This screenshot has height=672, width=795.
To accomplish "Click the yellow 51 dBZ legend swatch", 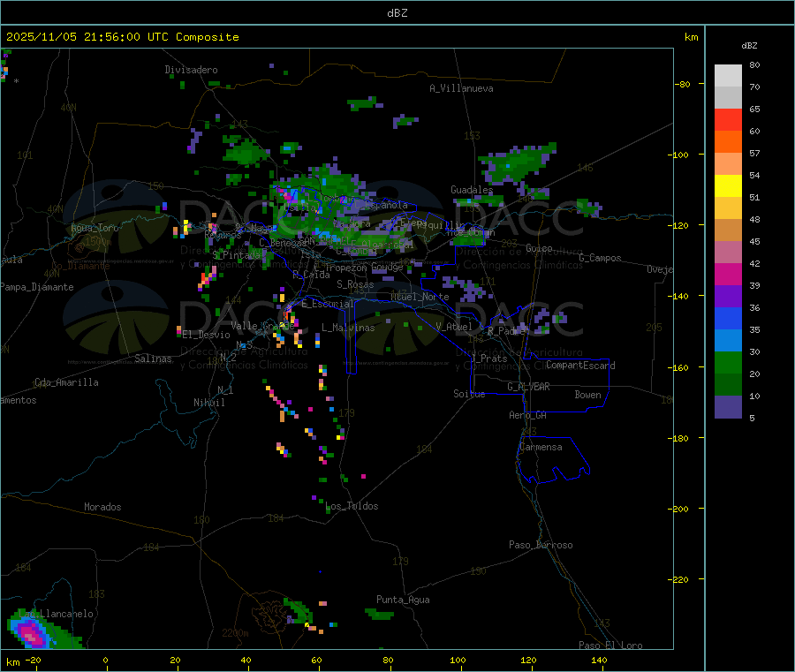I will point(728,186).
